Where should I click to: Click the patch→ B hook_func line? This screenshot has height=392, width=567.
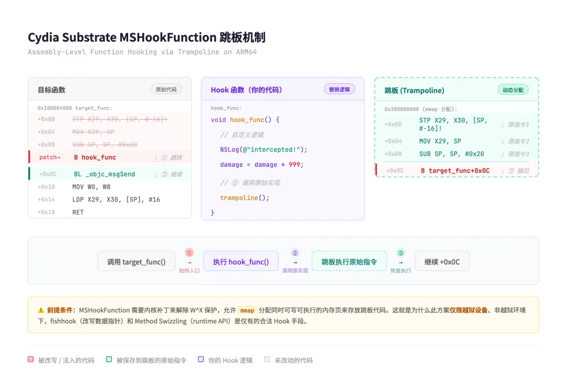click(x=110, y=157)
